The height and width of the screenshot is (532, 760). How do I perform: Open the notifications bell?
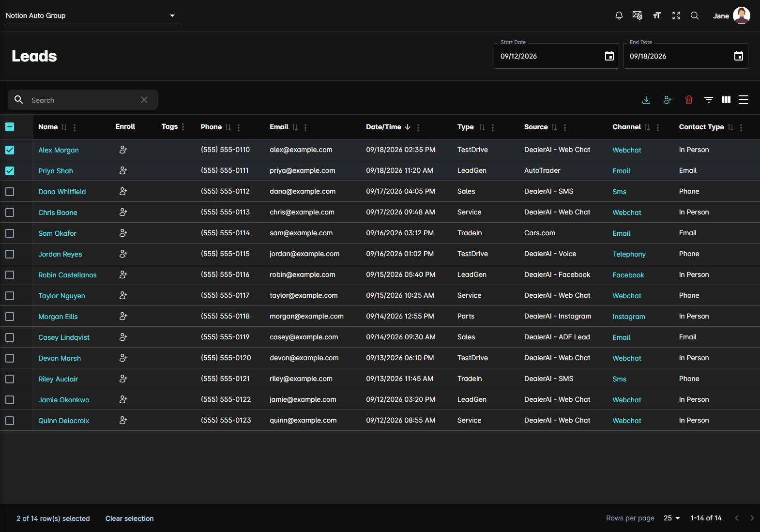tap(619, 15)
